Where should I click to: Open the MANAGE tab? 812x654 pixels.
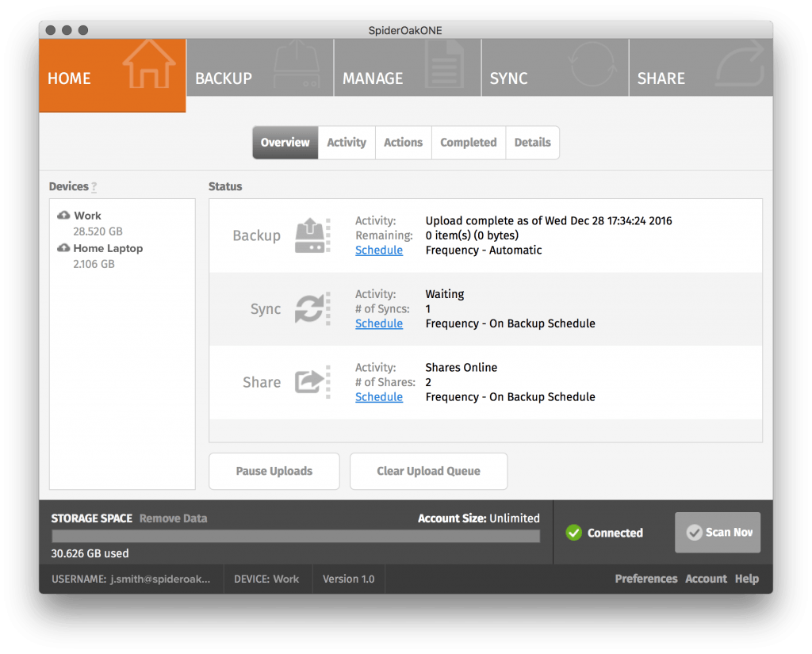click(408, 68)
